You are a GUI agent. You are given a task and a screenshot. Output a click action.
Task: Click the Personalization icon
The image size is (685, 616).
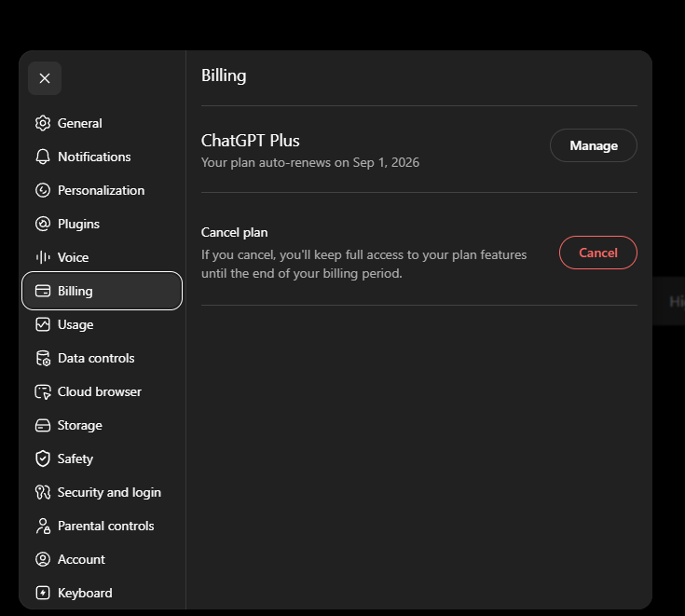pos(43,190)
